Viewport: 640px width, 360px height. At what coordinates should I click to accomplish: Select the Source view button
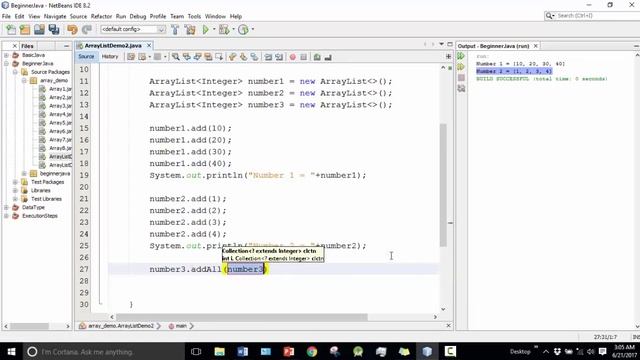86,57
